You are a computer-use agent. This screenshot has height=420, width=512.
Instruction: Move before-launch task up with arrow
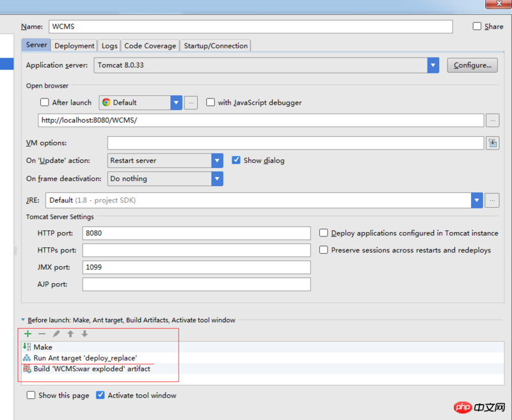(x=70, y=334)
